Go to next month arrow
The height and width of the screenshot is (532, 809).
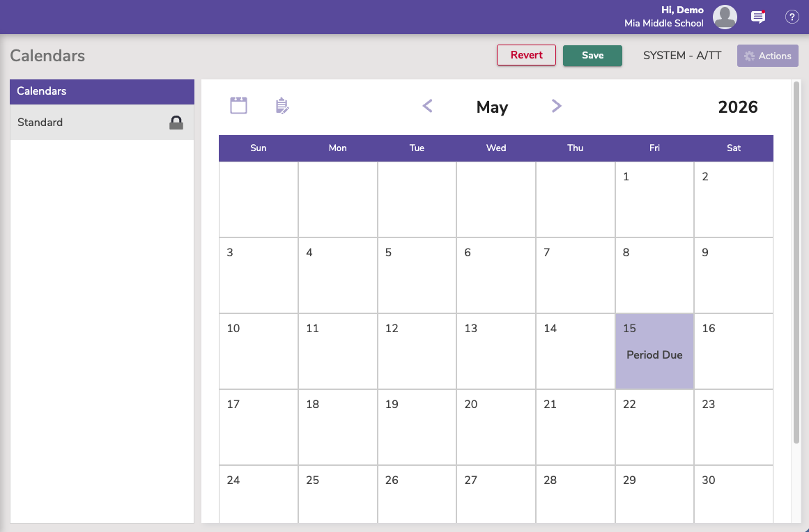[x=556, y=106]
